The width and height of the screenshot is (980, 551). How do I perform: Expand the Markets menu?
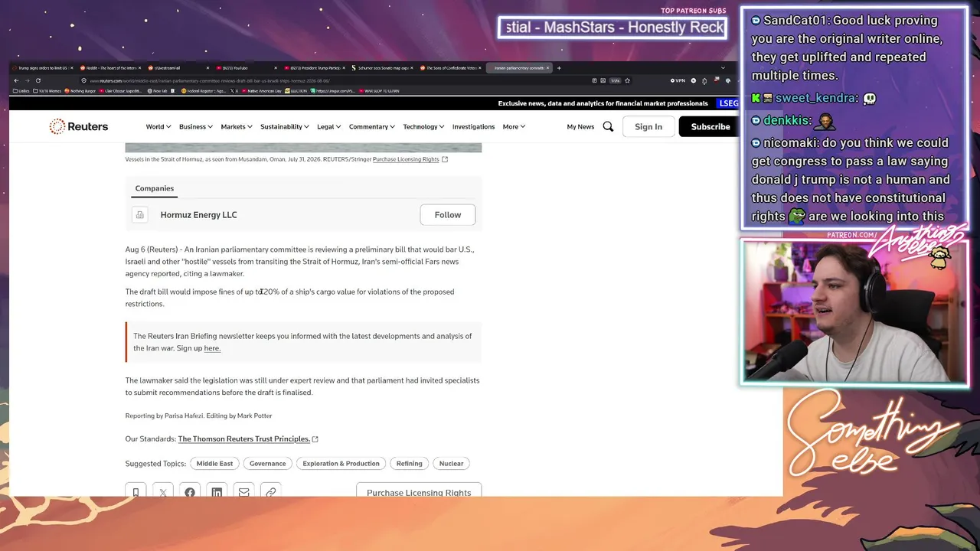pos(236,126)
